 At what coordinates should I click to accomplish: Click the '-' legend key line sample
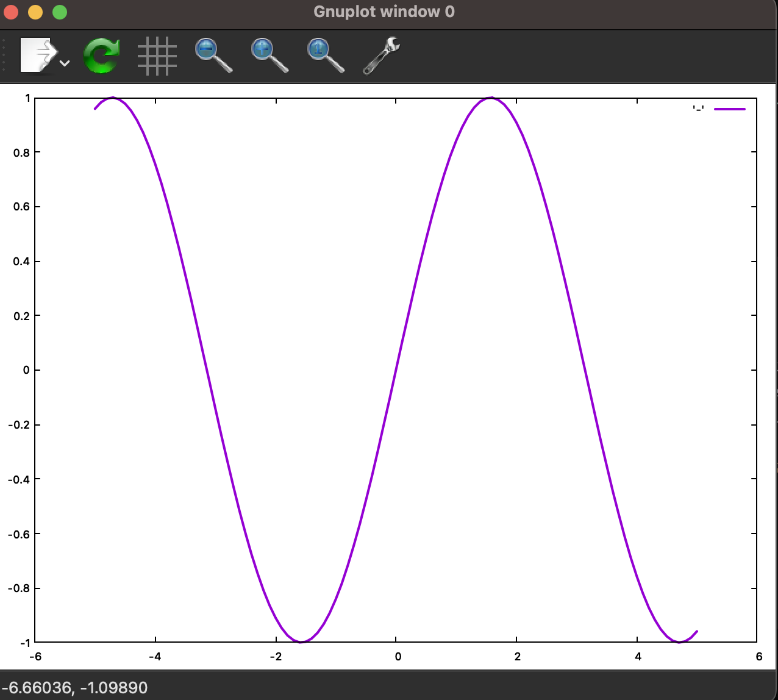coord(730,109)
